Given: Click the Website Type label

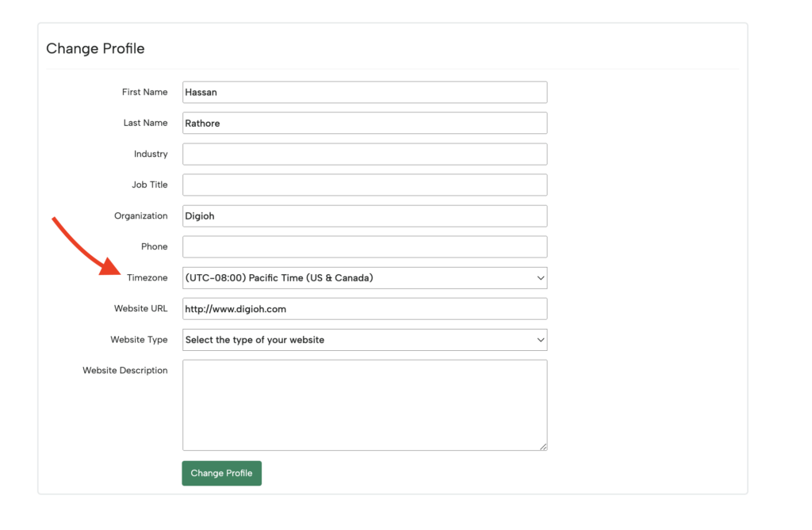Looking at the screenshot, I should 139,340.
